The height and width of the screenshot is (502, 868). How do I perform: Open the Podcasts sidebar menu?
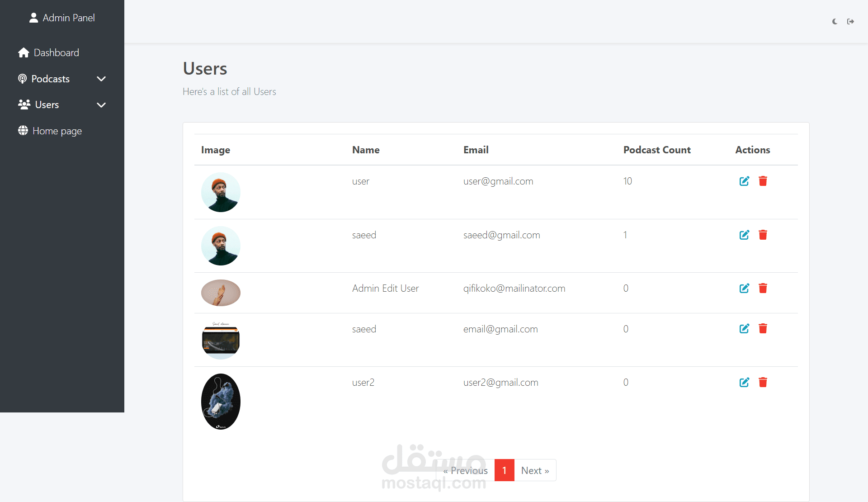62,79
